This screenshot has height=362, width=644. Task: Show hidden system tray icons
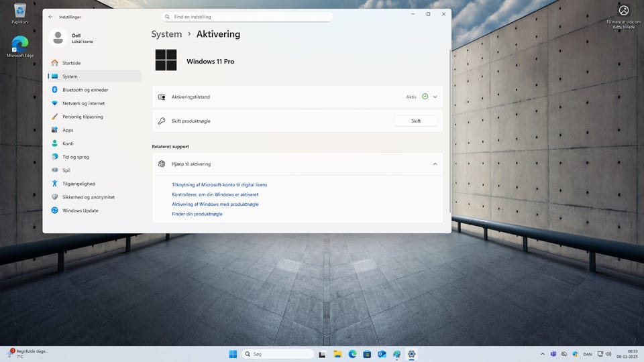542,354
